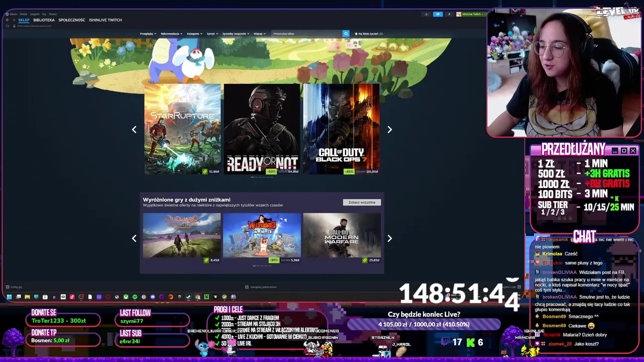The width and height of the screenshot is (644, 362).
Task: Open the Call of Duty Black Ops 7 capsule
Action: pos(341,129)
